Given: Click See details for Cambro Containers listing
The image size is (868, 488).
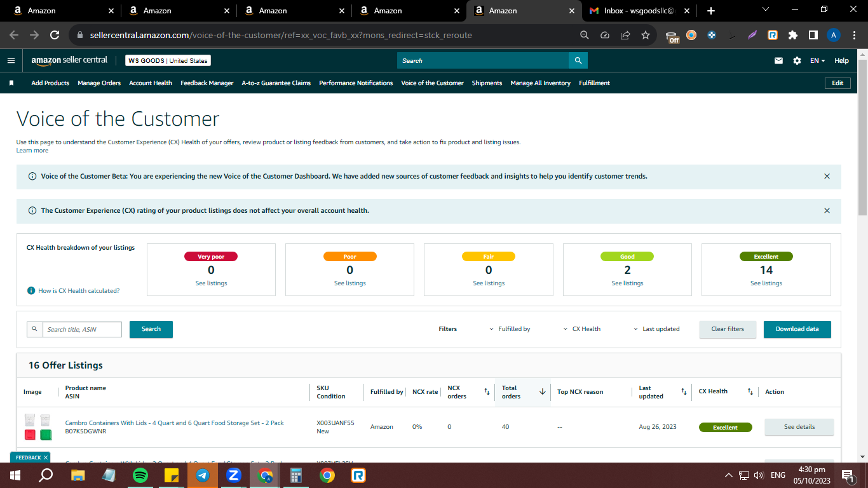Looking at the screenshot, I should click(x=799, y=427).
